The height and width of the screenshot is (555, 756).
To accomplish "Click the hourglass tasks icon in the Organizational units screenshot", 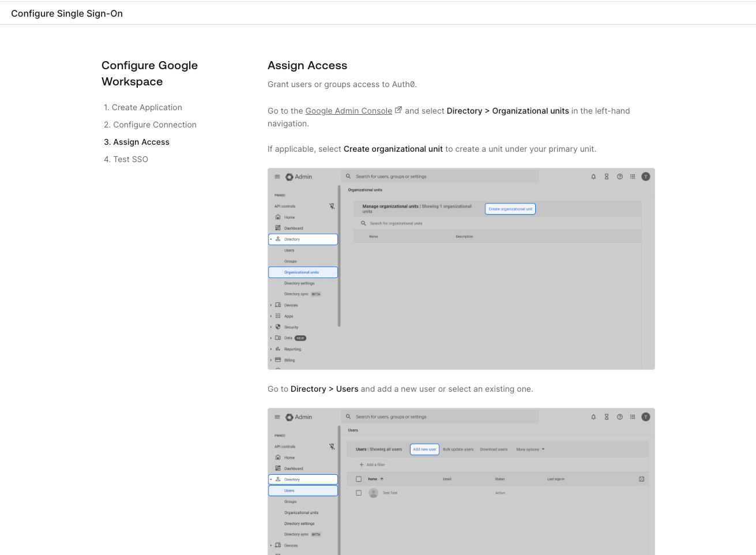I will click(607, 177).
